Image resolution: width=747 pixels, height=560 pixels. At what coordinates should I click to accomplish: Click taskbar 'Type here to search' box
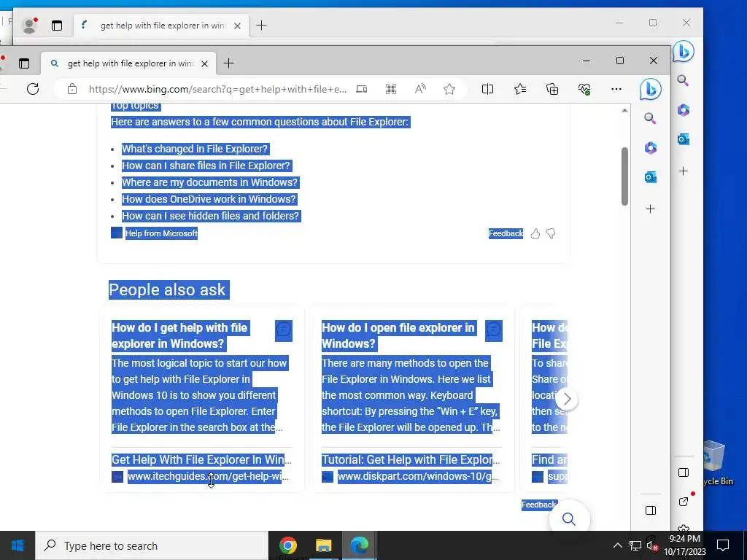tap(152, 545)
